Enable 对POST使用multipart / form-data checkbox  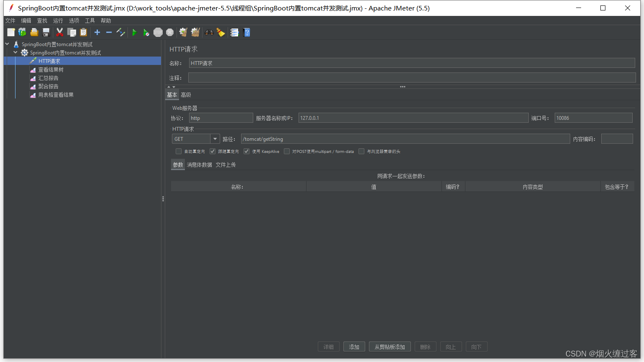[x=287, y=151]
